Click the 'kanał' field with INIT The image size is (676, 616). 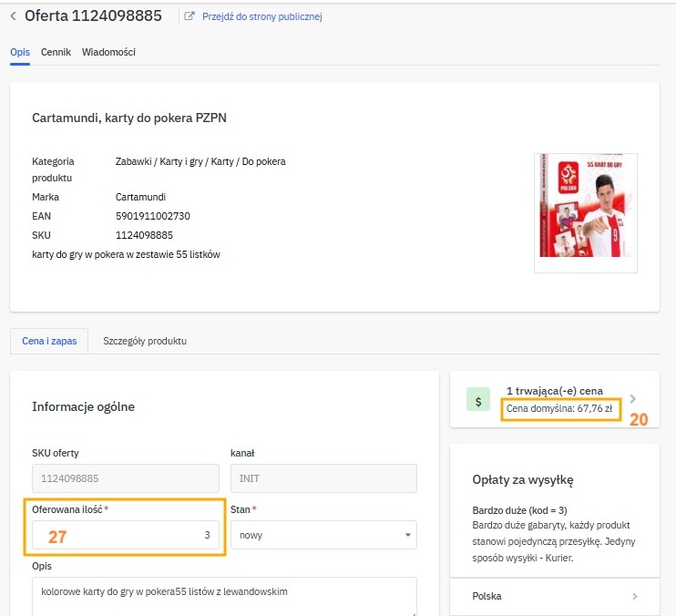pyautogui.click(x=323, y=478)
